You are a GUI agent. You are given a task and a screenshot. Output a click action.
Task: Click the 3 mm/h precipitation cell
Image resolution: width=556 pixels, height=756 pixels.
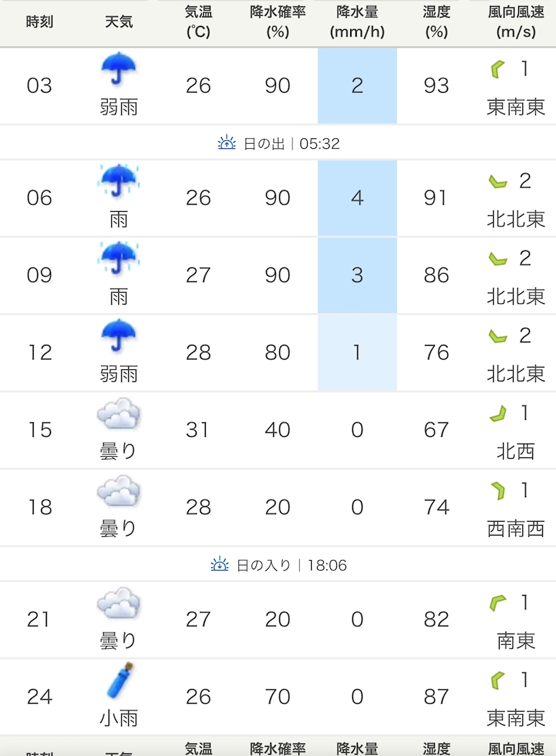coord(357,275)
